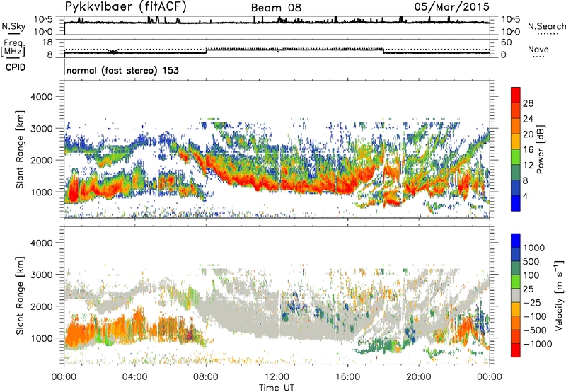Viewport: 566px width, 392px height.
Task: Click the velocity panel 'Slant Range [km]' label
Action: point(20,296)
